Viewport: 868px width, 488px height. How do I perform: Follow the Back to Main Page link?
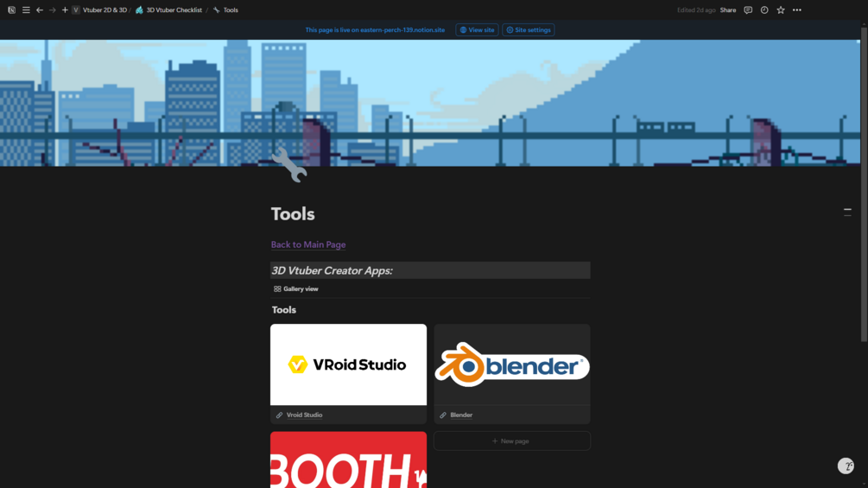[308, 244]
